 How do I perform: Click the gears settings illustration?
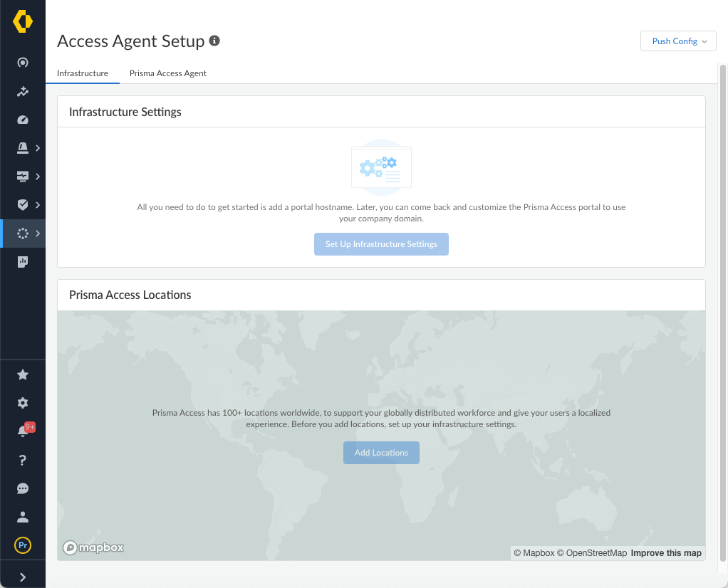(x=381, y=167)
